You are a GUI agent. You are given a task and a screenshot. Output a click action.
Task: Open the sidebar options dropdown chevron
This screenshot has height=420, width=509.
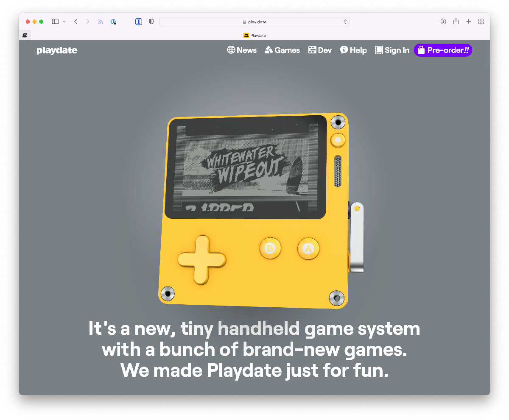pyautogui.click(x=64, y=22)
